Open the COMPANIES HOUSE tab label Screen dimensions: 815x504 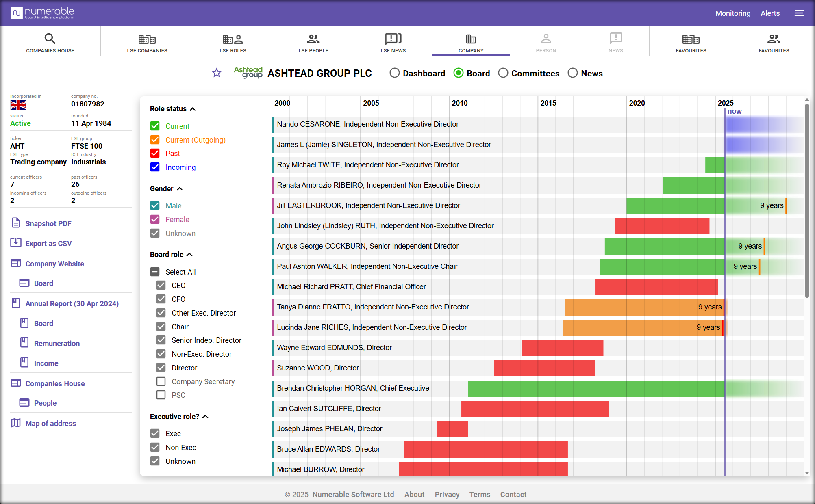coord(50,51)
